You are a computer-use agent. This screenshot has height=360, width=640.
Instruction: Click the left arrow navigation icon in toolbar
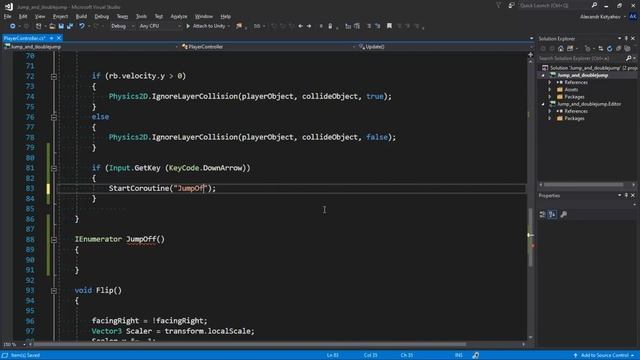(300, 26)
